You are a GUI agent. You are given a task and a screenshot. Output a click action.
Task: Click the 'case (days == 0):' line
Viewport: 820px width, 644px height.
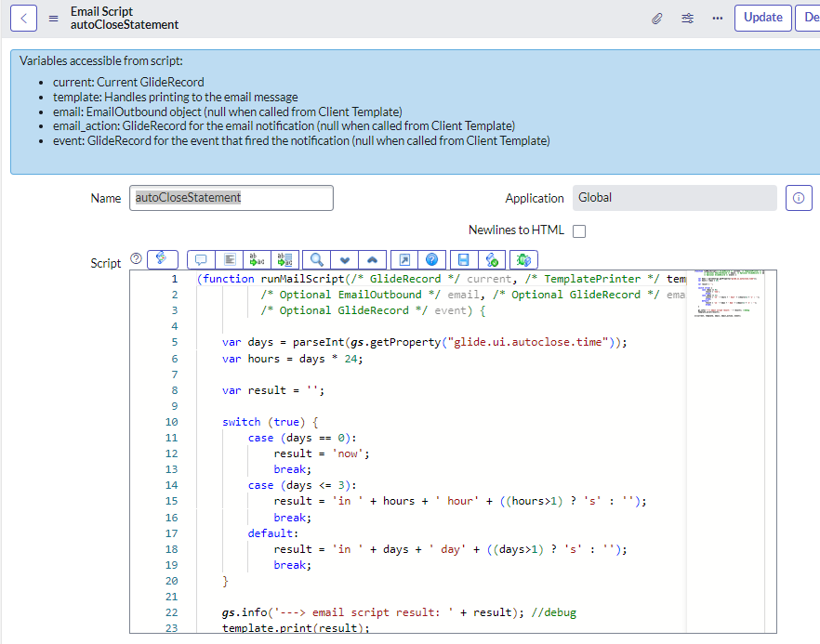click(302, 438)
